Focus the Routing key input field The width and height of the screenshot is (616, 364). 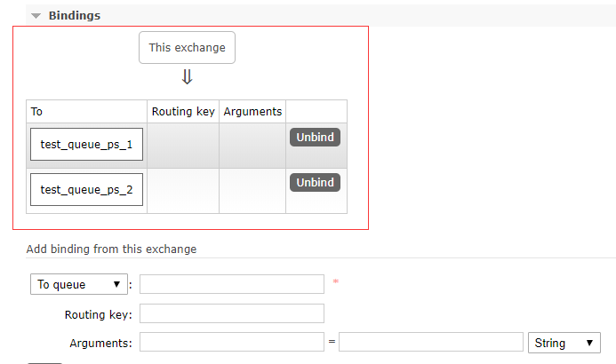click(x=232, y=313)
